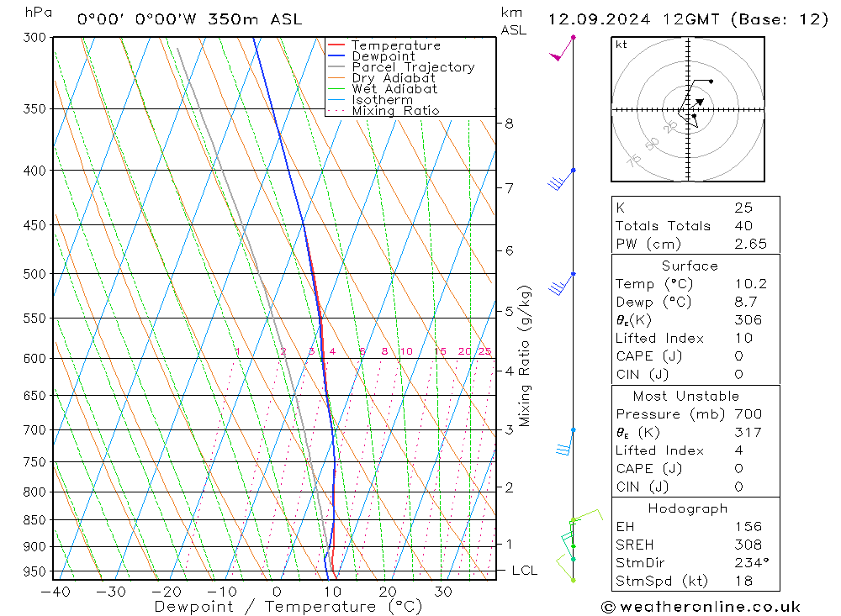Click the magenta wind barb at 300 hPa
Screen dimensions: 841x616
pos(562,48)
